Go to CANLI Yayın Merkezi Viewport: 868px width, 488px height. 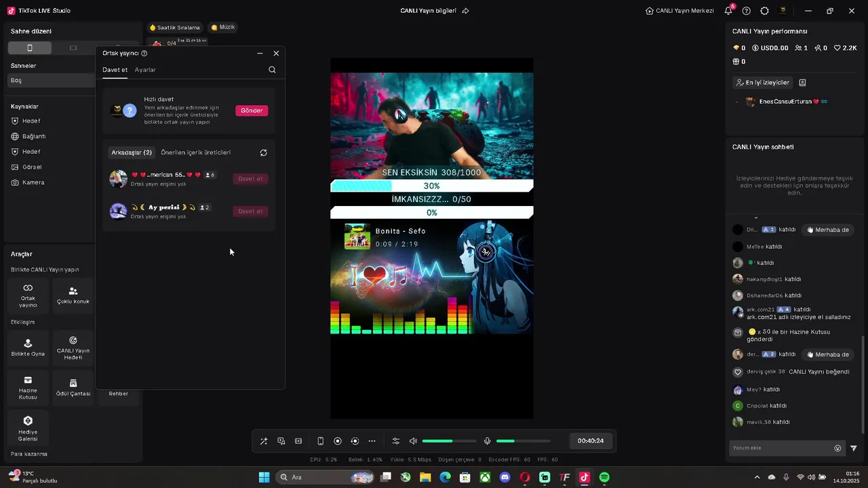[679, 11]
